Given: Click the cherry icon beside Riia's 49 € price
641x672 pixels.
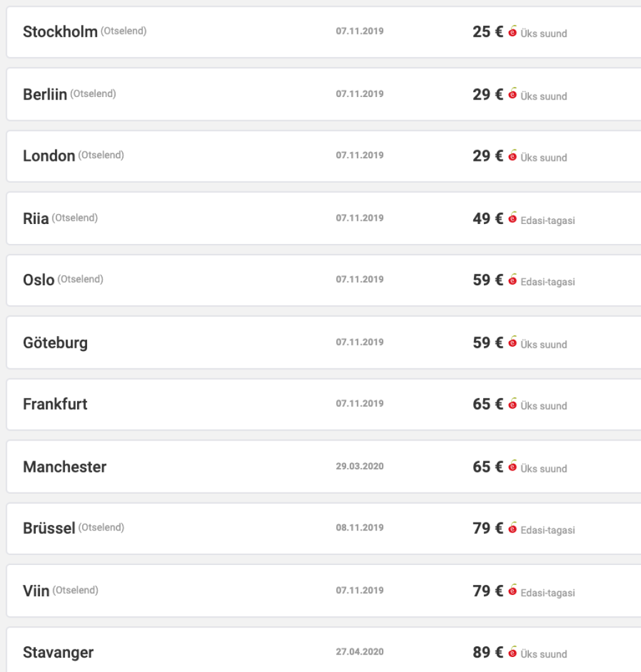Looking at the screenshot, I should 513,218.
